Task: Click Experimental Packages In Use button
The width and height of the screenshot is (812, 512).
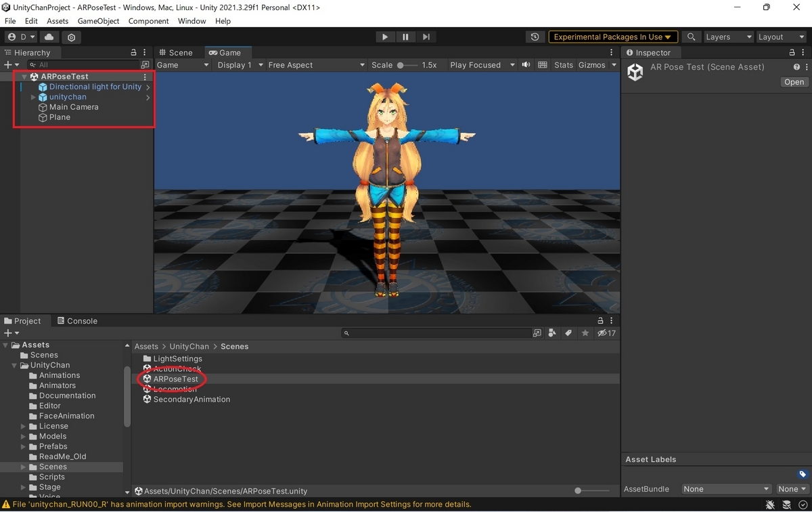Action: (612, 37)
